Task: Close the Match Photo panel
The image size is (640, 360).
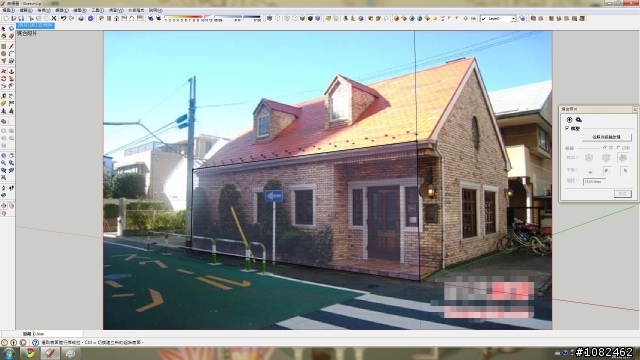Action: (635, 109)
